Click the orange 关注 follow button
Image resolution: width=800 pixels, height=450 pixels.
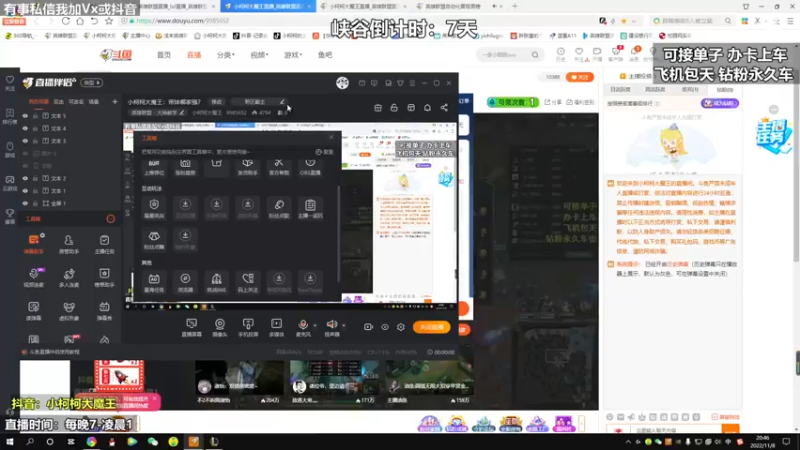(x=580, y=77)
